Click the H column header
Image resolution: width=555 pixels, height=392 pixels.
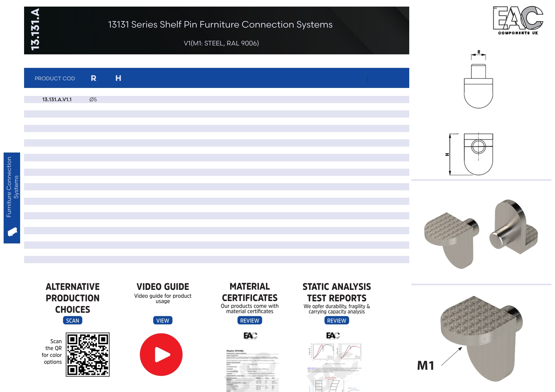[118, 78]
